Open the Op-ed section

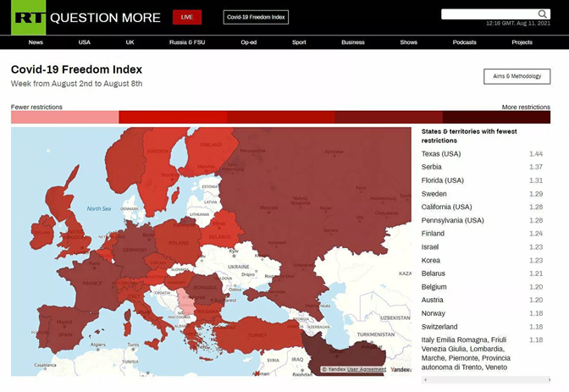249,42
